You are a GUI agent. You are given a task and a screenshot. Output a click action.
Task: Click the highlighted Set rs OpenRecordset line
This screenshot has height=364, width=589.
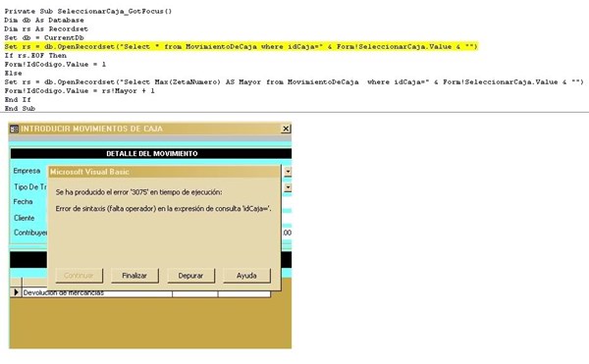(x=241, y=46)
